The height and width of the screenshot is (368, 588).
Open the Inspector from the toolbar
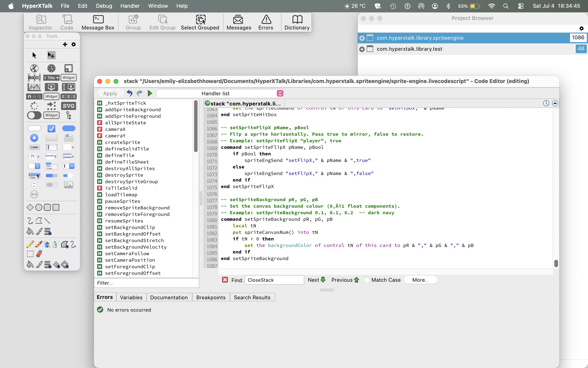[40, 22]
